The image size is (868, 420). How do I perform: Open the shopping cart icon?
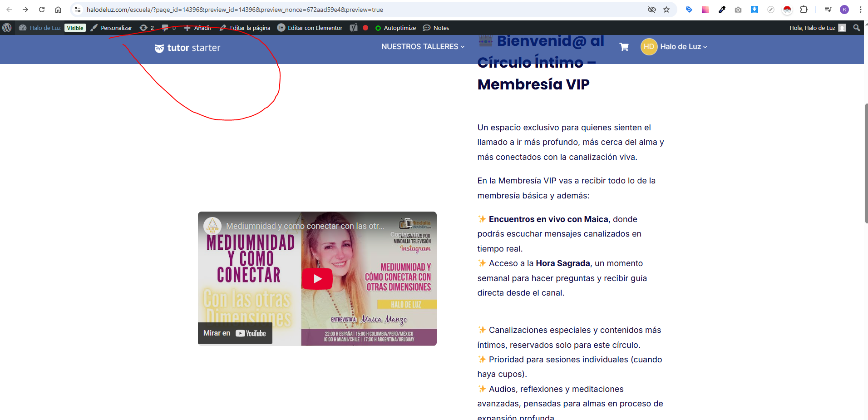(624, 47)
